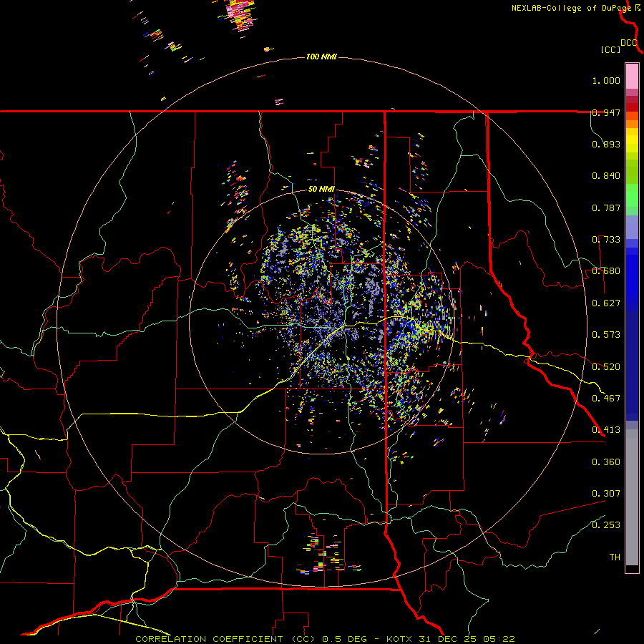Select the 0.733 scale value

(x=606, y=240)
